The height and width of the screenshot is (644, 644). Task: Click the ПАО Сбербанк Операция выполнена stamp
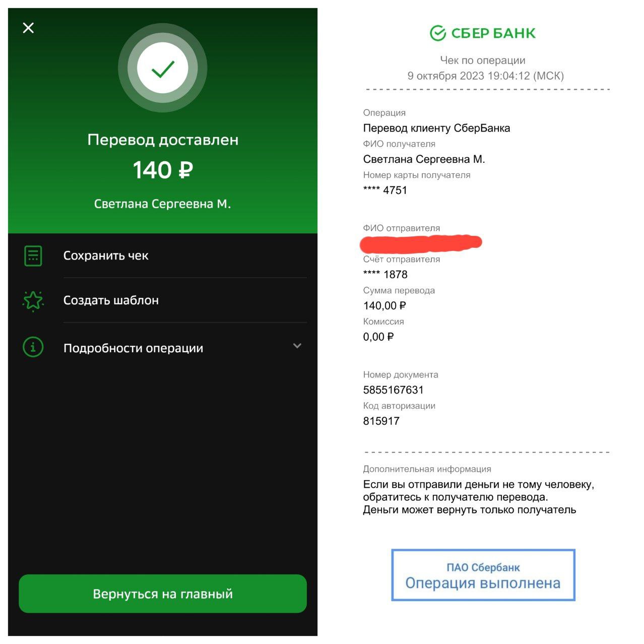coord(483,575)
